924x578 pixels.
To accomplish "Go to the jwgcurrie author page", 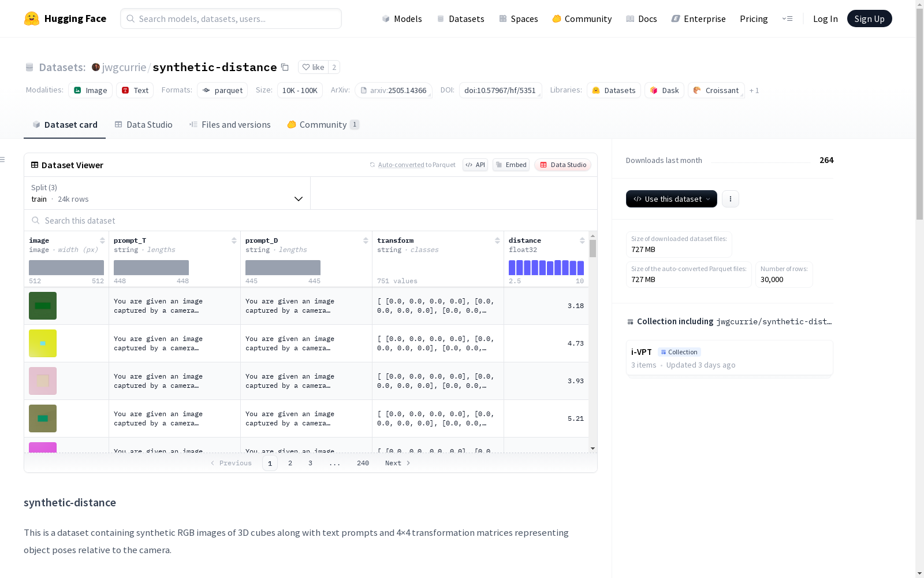I will coord(124,67).
